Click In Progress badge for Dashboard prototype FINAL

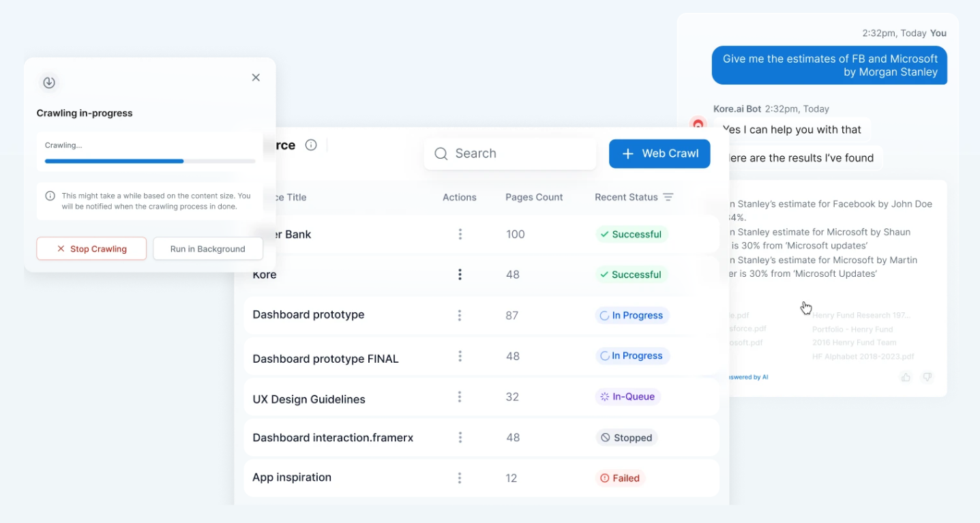click(632, 356)
